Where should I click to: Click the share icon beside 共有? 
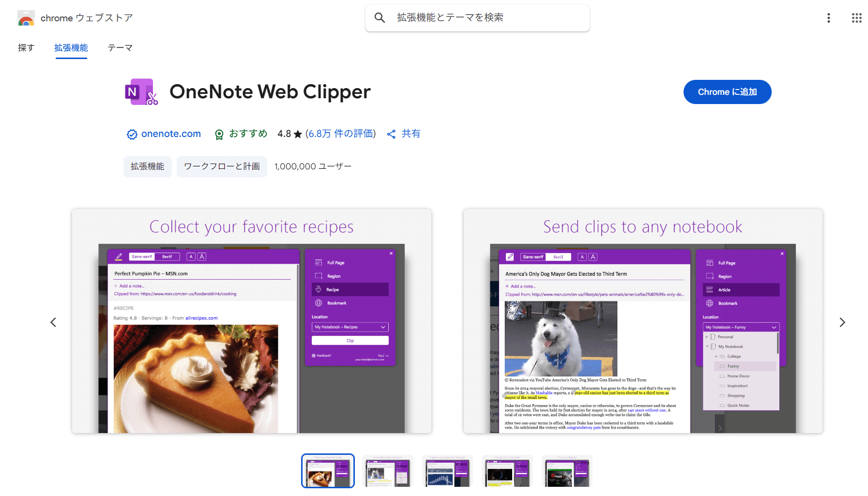391,134
